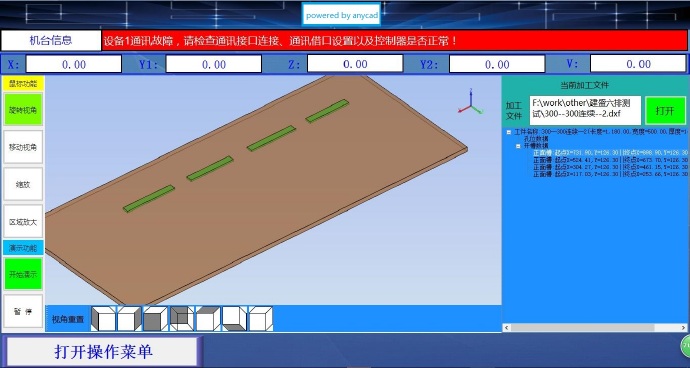690x368 pixels.
Task: Click the green 打开 file button
Action: [665, 110]
